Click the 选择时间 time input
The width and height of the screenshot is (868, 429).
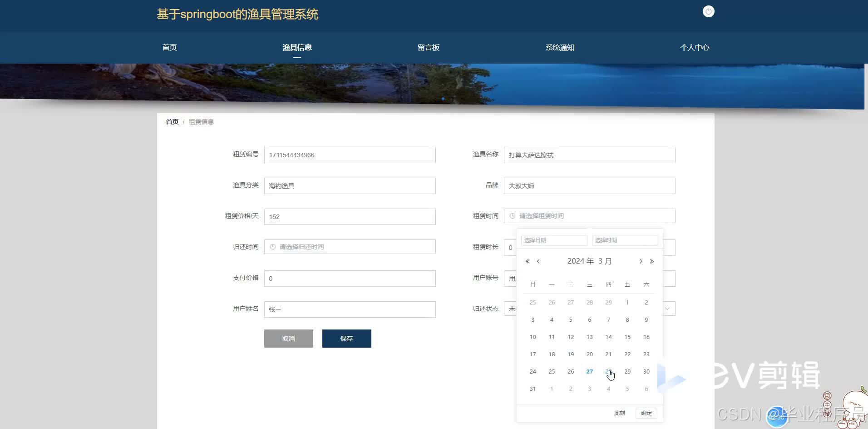[x=625, y=240]
